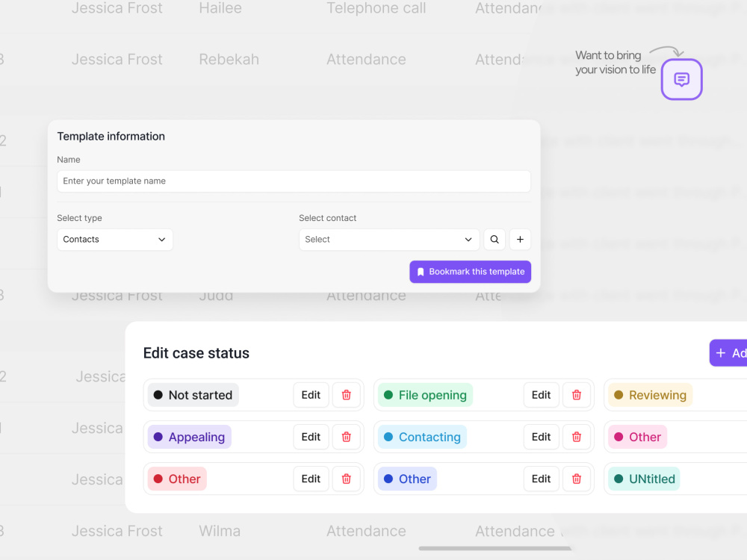Image resolution: width=747 pixels, height=560 pixels.
Task: Select the Reviewing status tag
Action: pos(650,395)
